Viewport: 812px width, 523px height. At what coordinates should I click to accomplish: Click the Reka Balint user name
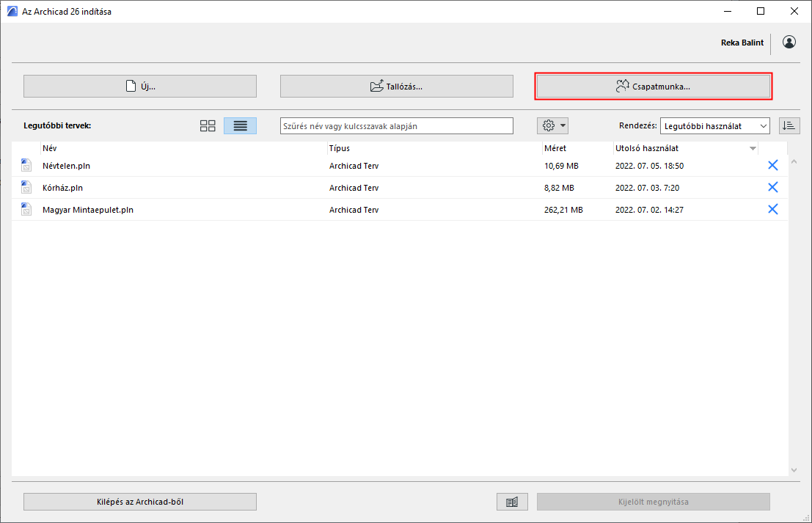(x=742, y=43)
